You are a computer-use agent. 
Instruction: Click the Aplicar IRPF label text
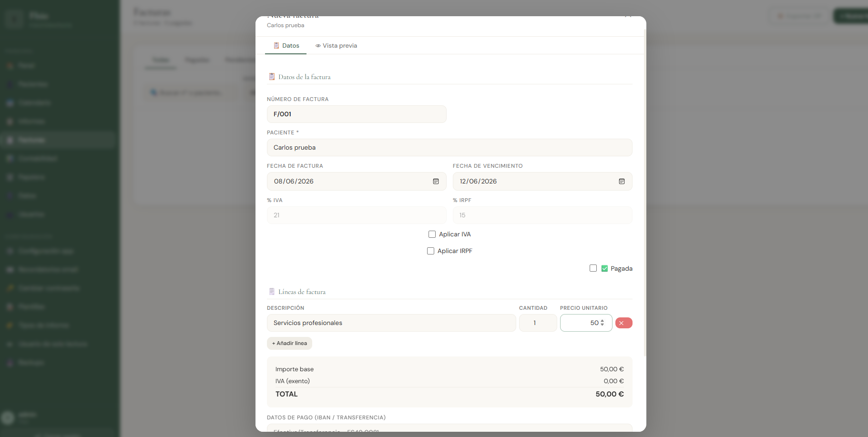[455, 251]
